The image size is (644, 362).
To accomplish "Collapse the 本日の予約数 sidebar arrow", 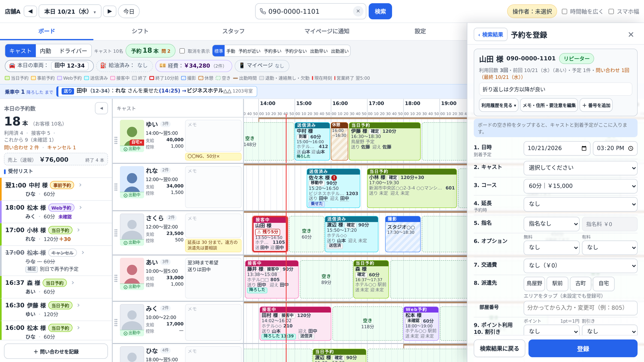I will pos(101,108).
